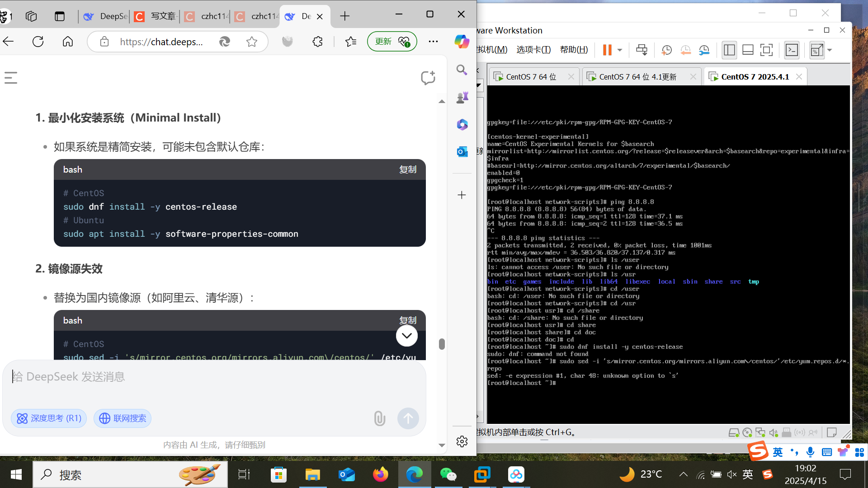Open the 选项卡(T) menu
Image resolution: width=868 pixels, height=488 pixels.
pyautogui.click(x=533, y=50)
